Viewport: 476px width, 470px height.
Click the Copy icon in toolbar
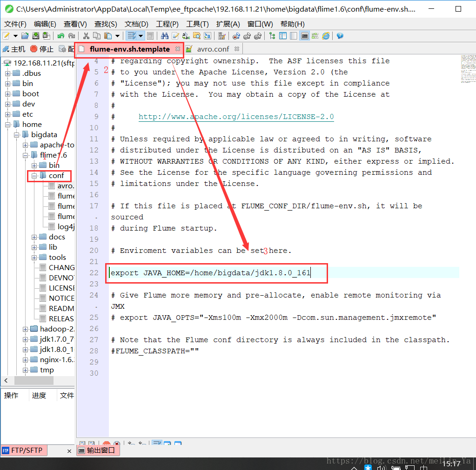97,36
